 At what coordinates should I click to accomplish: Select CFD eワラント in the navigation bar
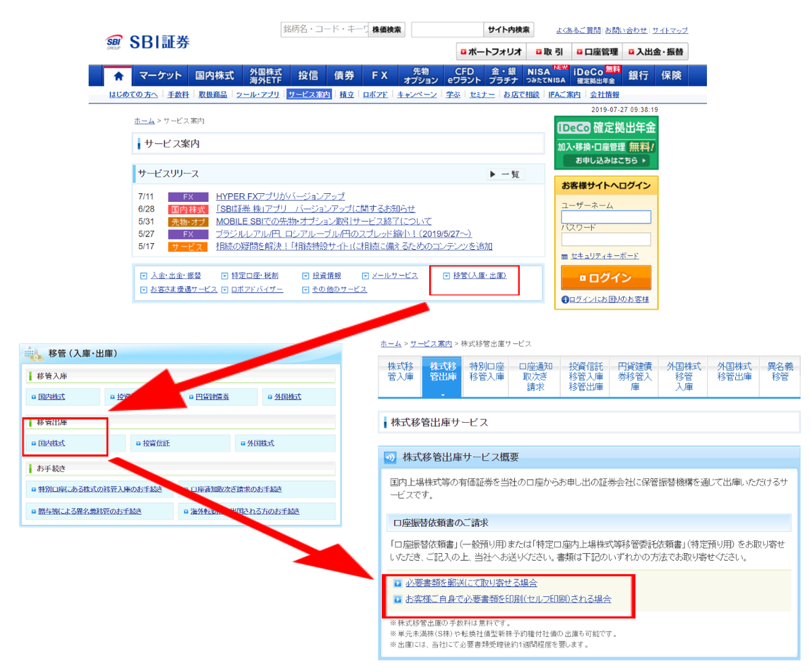[x=464, y=76]
